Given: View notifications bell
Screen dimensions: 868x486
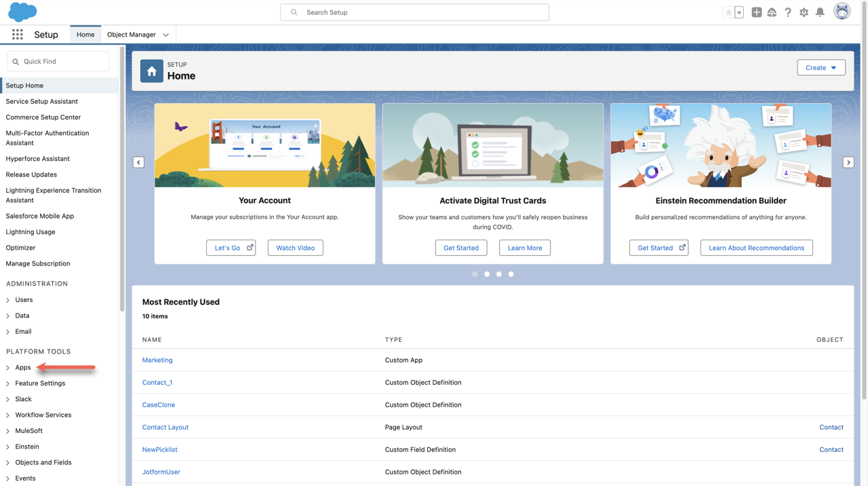Looking at the screenshot, I should coord(820,12).
